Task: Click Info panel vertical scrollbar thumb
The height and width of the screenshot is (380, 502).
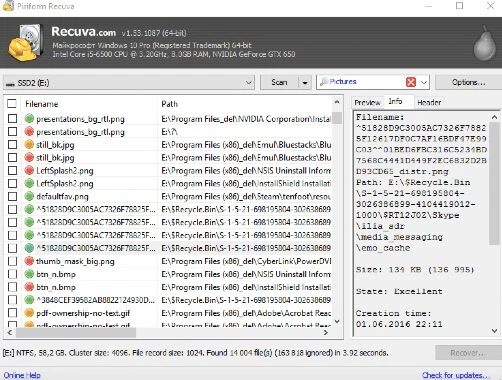Action: click(494, 184)
